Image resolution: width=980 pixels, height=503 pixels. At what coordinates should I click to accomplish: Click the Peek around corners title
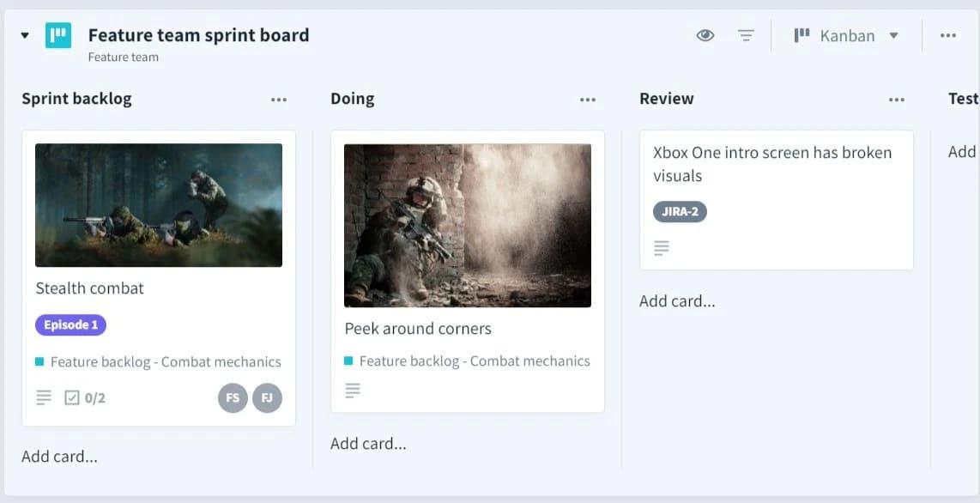(x=418, y=329)
